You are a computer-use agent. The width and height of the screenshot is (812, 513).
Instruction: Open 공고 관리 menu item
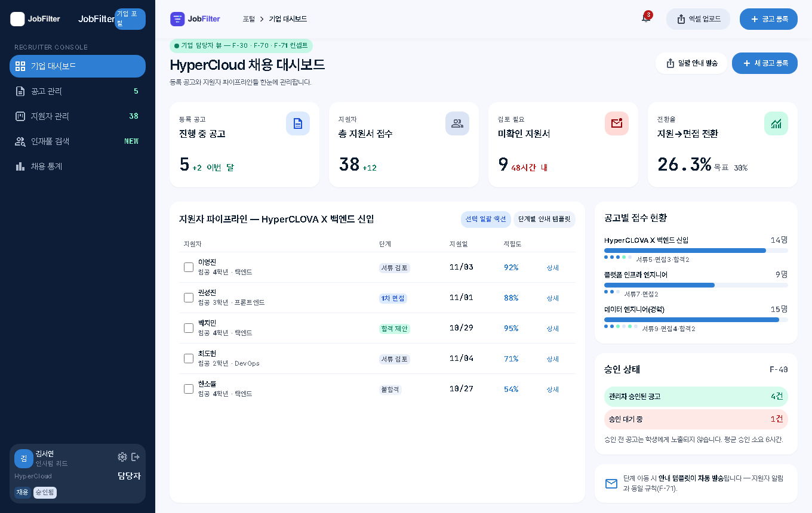(78, 91)
